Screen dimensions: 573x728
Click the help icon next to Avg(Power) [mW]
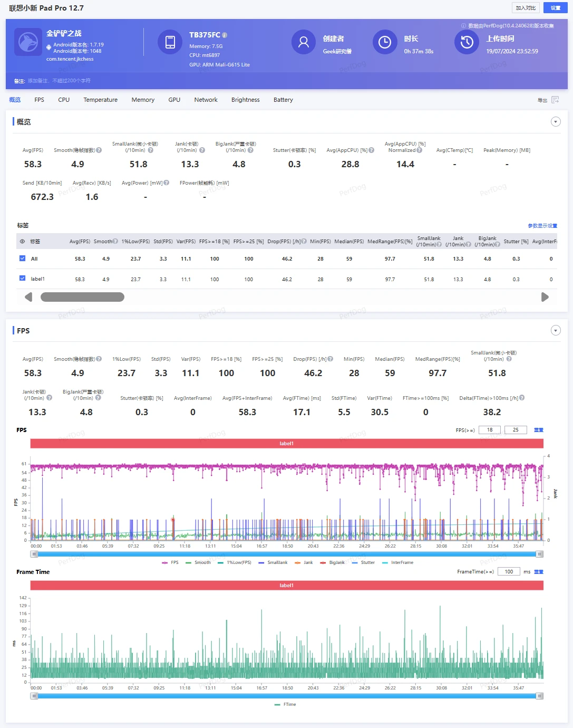pos(167,183)
